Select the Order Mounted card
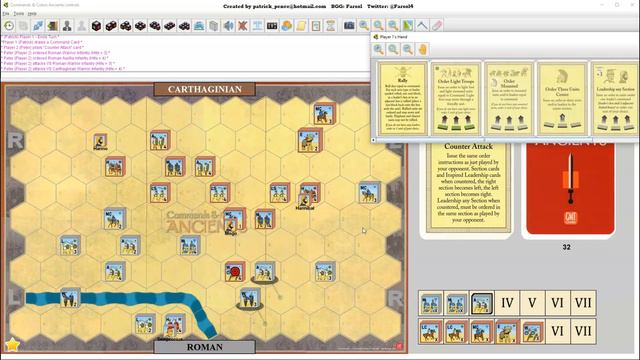The height and width of the screenshot is (360, 640). pyautogui.click(x=509, y=98)
